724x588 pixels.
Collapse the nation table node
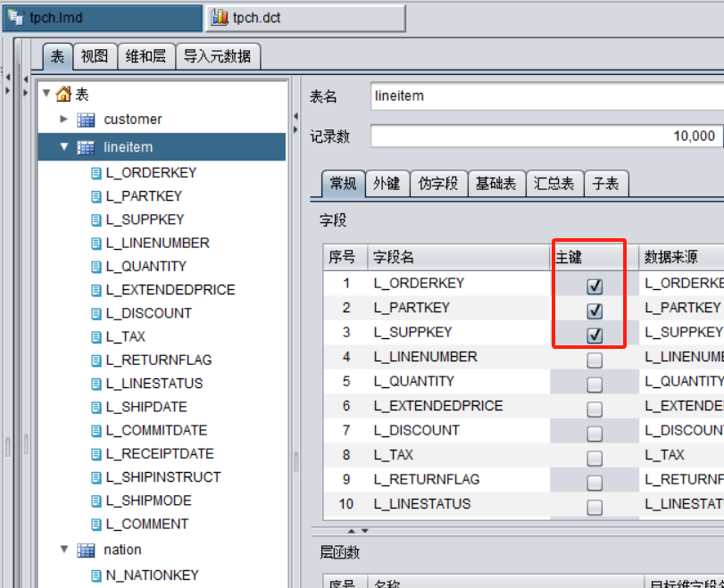[x=64, y=550]
